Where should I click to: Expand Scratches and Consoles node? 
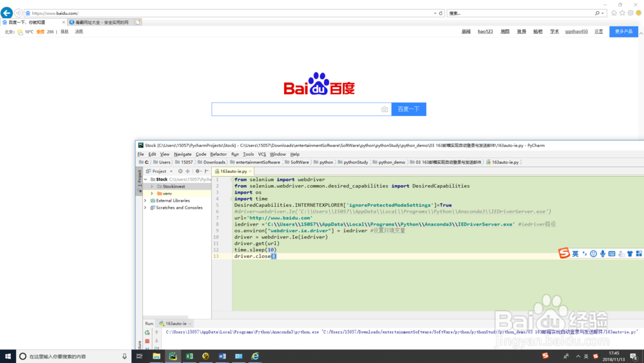[x=146, y=208]
